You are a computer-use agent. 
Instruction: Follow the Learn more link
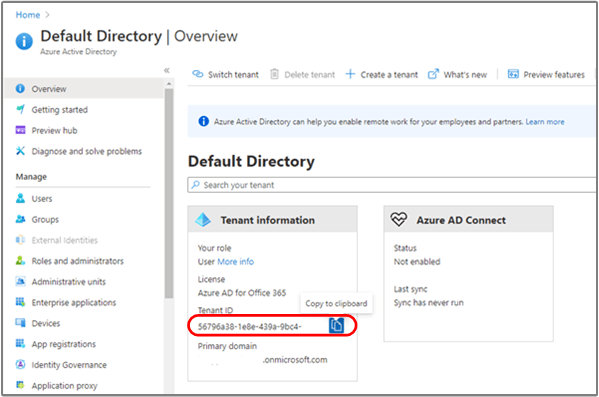[x=545, y=122]
